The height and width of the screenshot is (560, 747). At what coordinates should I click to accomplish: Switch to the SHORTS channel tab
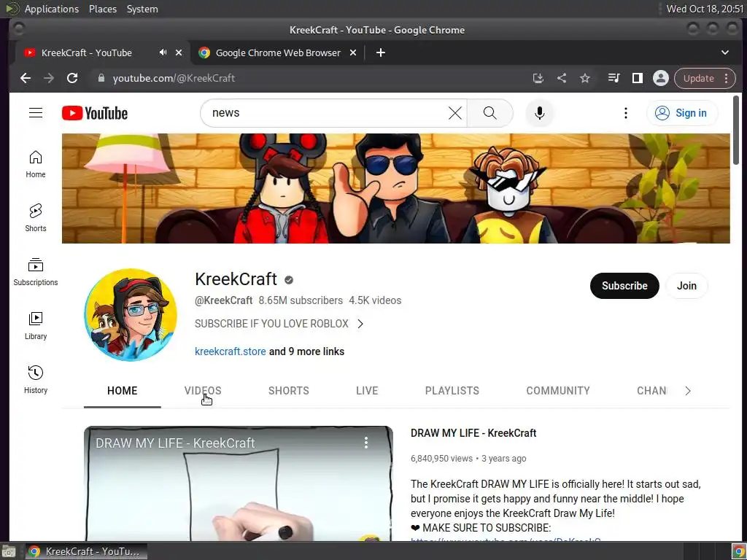289,391
